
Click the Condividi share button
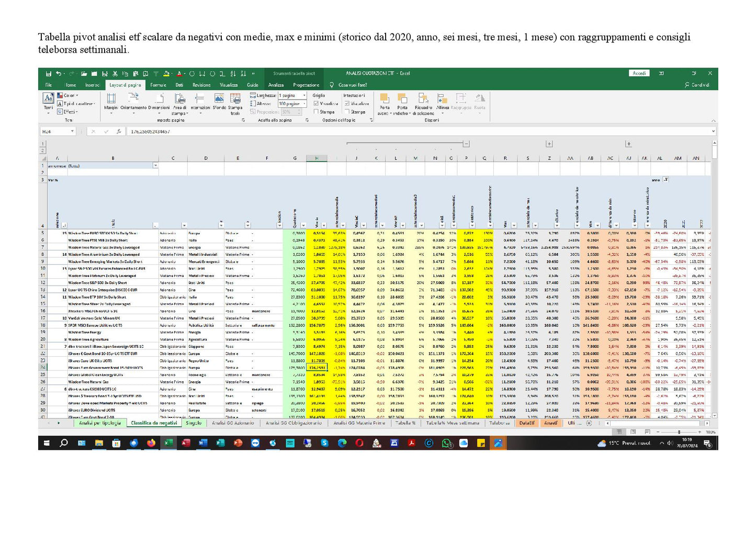697,85
